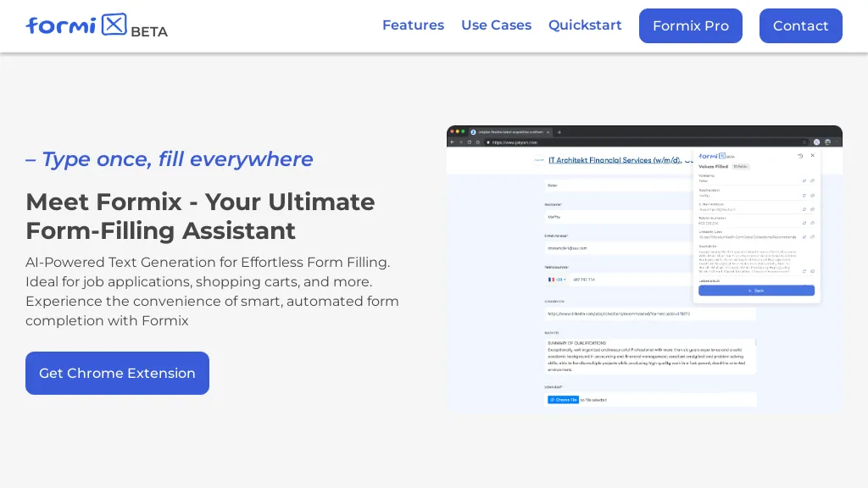The image size is (868, 488).
Task: Click the browser reload icon in demo
Action: tap(470, 142)
